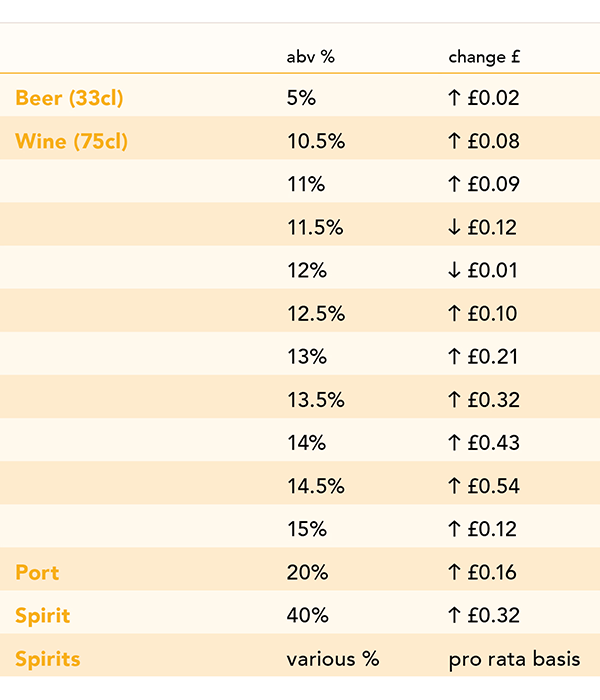Click the down £0.12 change value
Viewport: 600px width, 700px height.
tap(483, 227)
